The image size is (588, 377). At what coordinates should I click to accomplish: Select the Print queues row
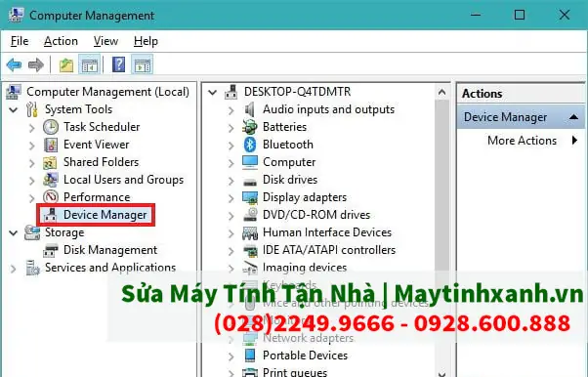(x=295, y=372)
